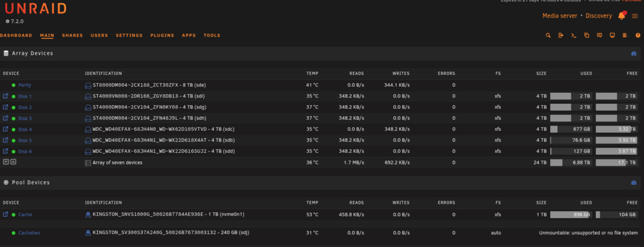Toggle the Disk 1 green status dot
644x247 pixels.
point(14,96)
